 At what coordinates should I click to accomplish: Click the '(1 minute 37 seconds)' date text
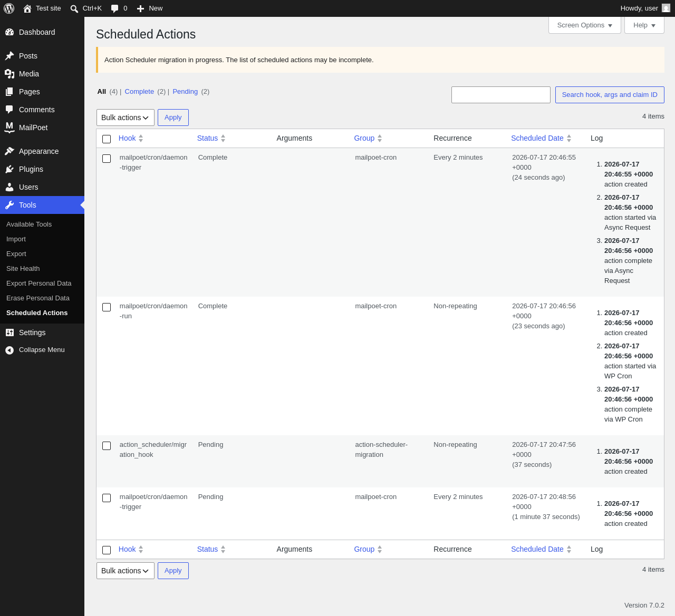[x=546, y=517]
